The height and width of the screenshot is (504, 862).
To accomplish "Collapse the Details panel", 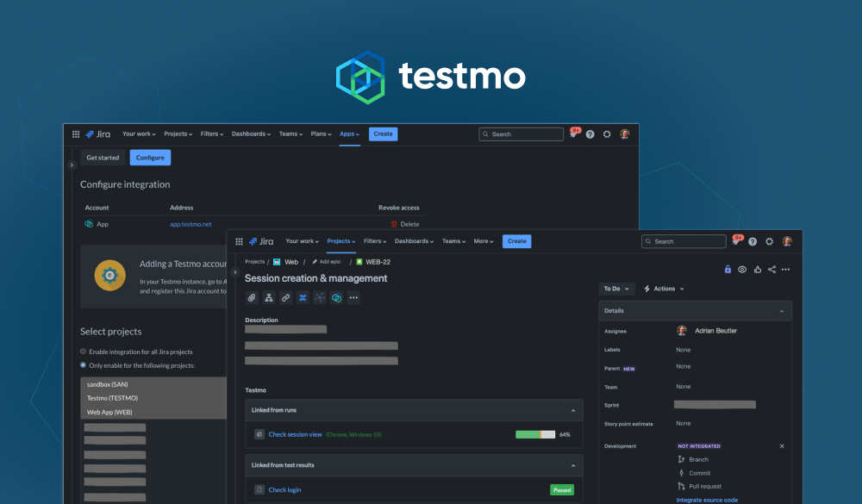I will tap(782, 311).
